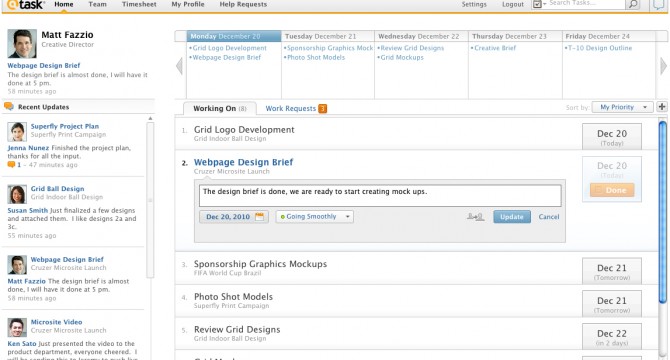Open Settings

pos(474,4)
